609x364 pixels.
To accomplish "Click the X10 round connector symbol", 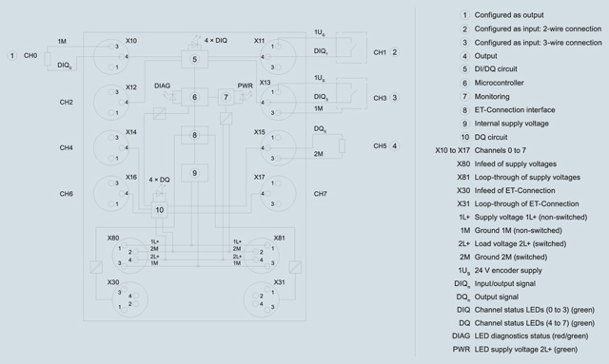I will click(111, 57).
